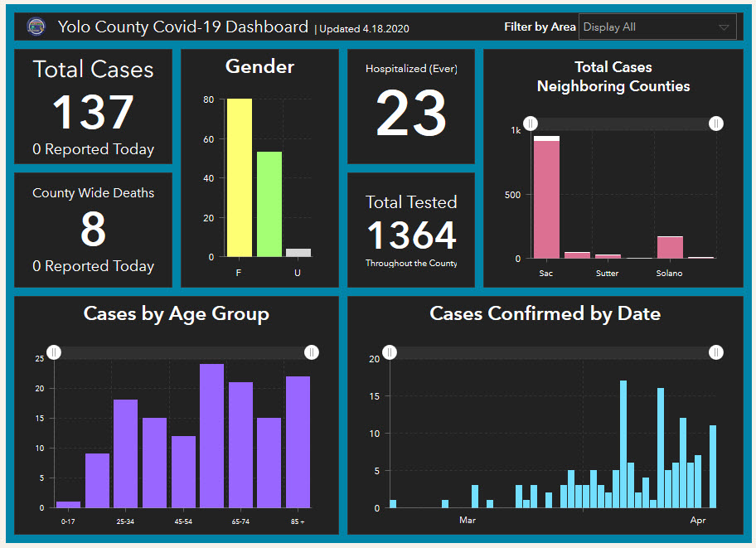Select the yellow F bar in Gender chart
This screenshot has width=756, height=548.
[240, 178]
